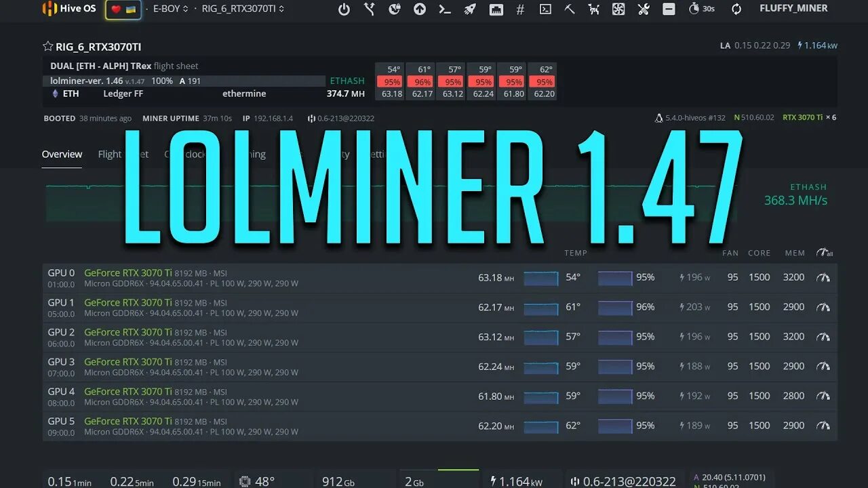Click the 912 Gb disk stat
Viewport: 868px width, 488px height.
click(338, 482)
